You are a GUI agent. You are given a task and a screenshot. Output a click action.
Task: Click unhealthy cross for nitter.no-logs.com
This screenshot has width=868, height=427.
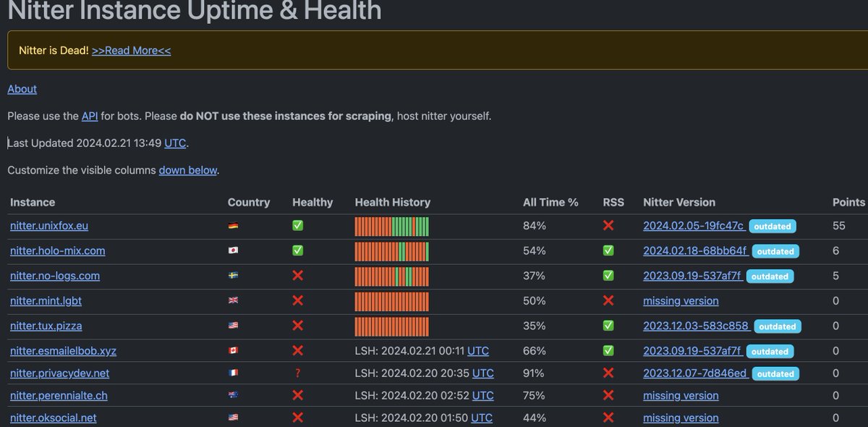297,276
